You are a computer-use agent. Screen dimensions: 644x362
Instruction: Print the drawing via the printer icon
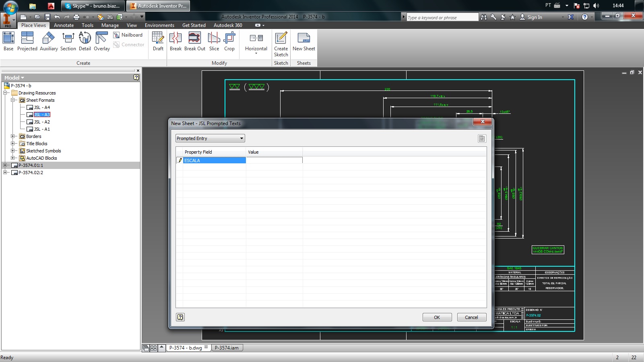pos(76,17)
